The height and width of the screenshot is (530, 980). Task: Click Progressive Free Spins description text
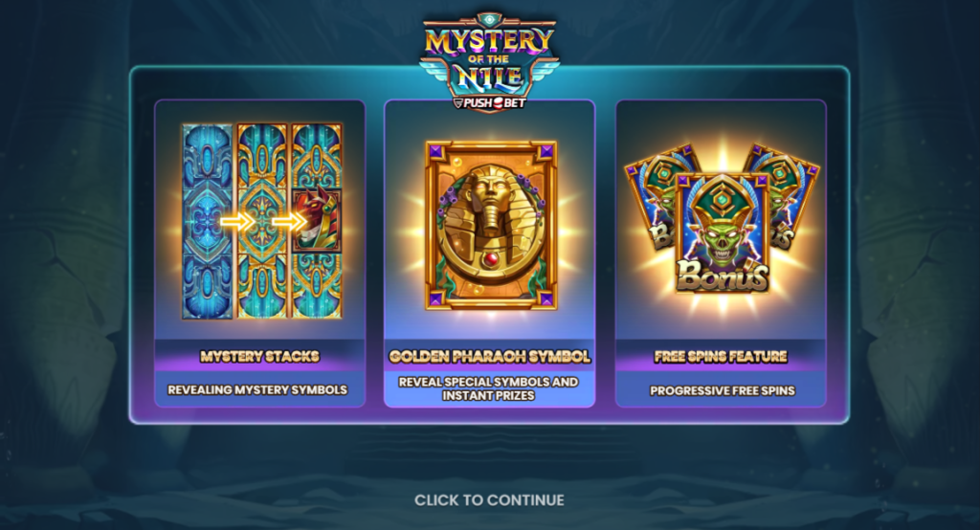[x=723, y=390]
